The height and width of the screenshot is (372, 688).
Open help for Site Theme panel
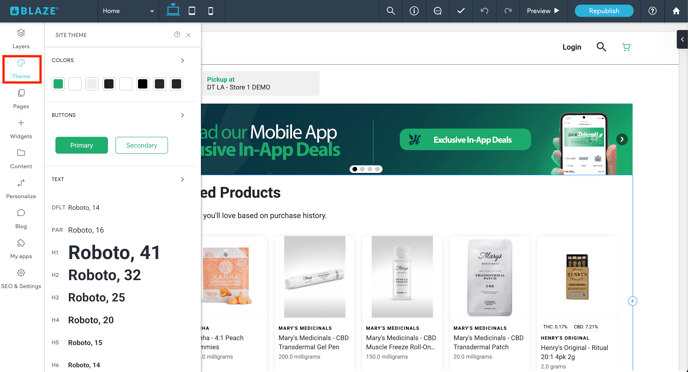pos(177,34)
